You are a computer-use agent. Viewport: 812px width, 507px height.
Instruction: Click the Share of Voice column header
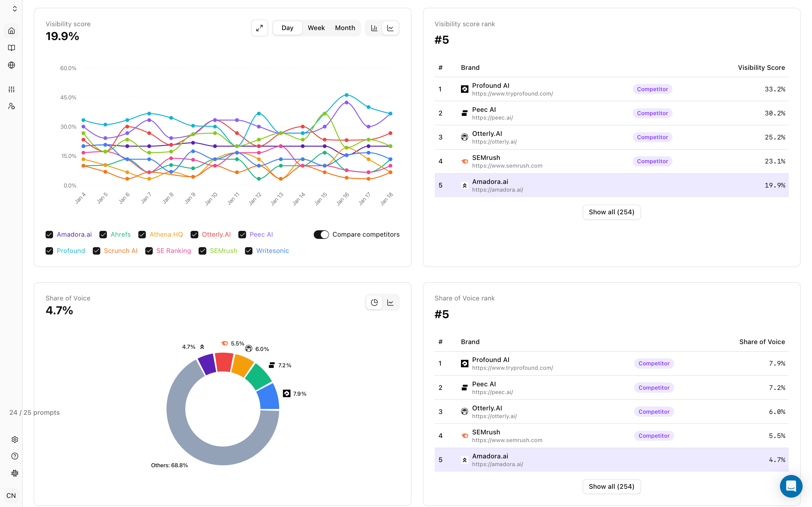point(762,342)
